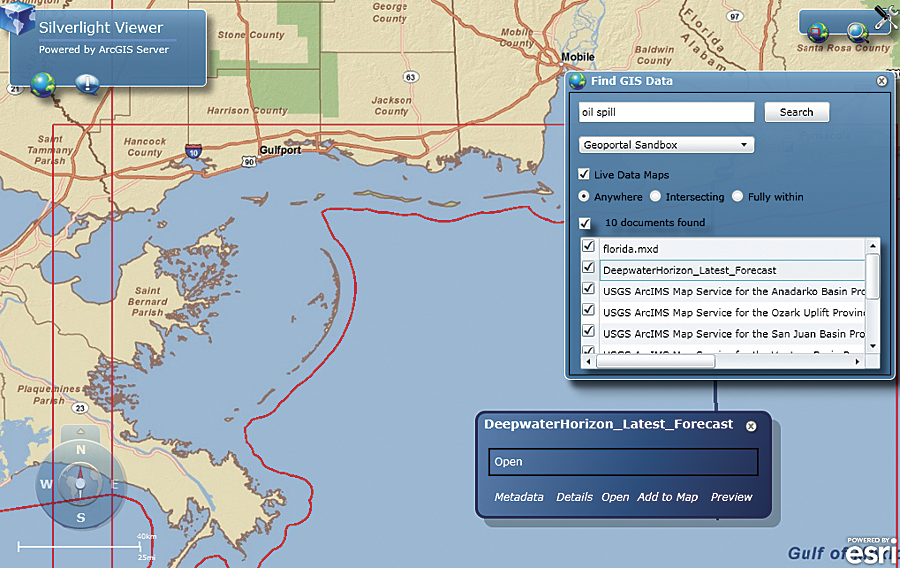Click the route 63 shield on map

410,77
